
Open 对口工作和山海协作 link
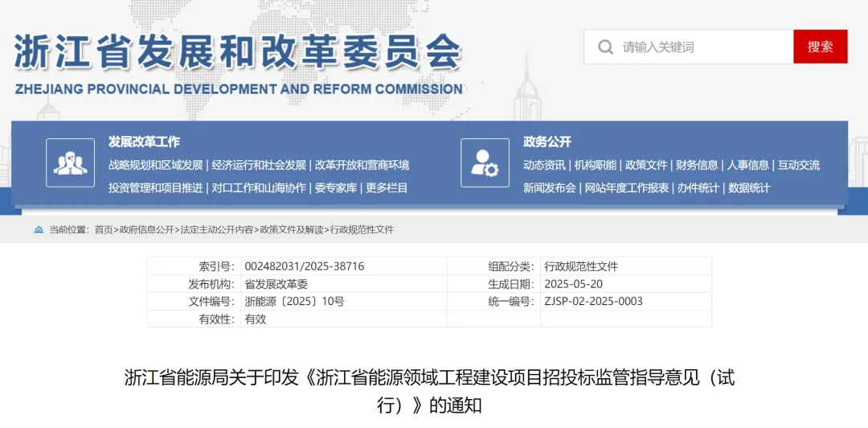tap(259, 188)
